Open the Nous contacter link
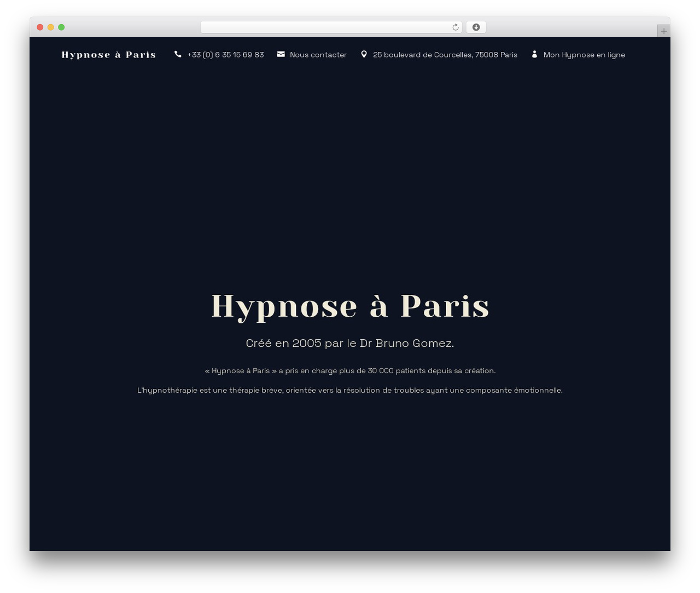This screenshot has width=700, height=593. [318, 55]
